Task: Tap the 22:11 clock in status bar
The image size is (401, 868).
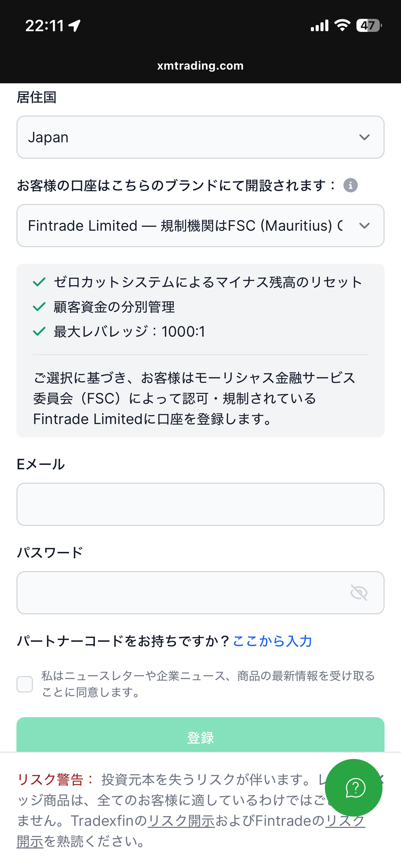Action: [45, 26]
